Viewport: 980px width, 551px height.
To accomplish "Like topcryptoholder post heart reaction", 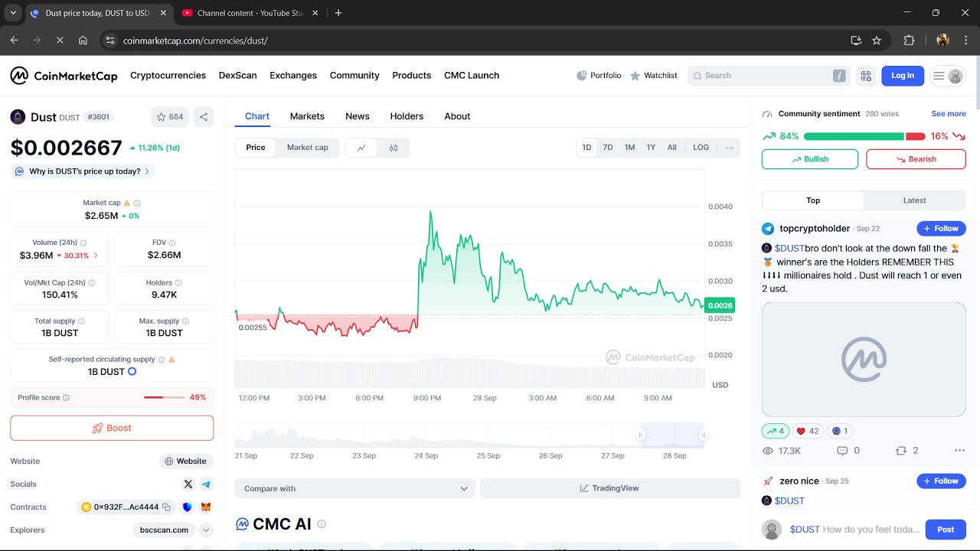I will 808,431.
